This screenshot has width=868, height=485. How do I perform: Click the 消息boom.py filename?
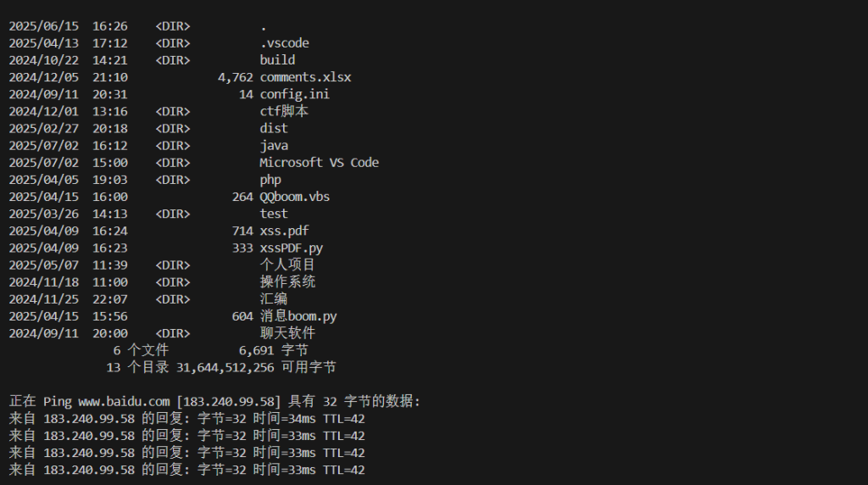point(298,316)
